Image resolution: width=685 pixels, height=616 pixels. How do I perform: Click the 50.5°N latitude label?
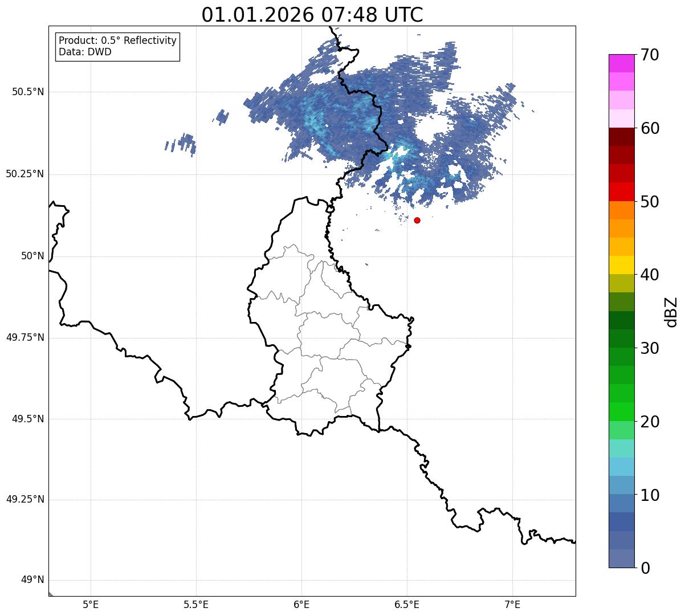pos(28,92)
